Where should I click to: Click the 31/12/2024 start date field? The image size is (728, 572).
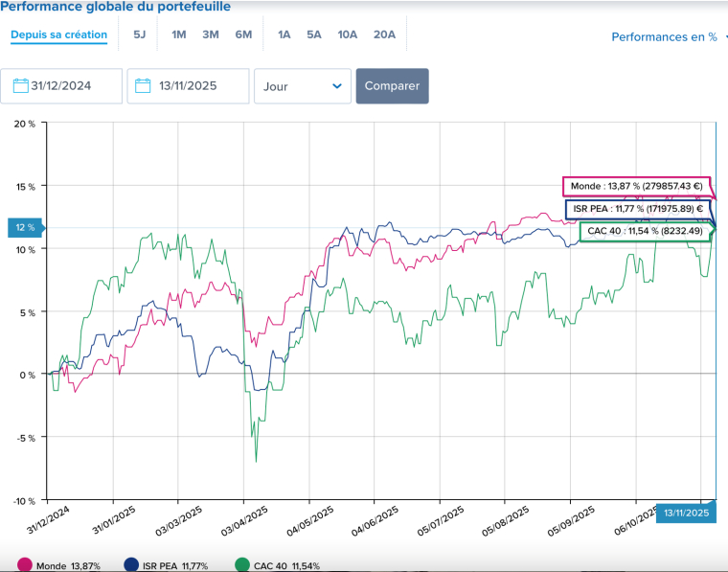(x=72, y=86)
